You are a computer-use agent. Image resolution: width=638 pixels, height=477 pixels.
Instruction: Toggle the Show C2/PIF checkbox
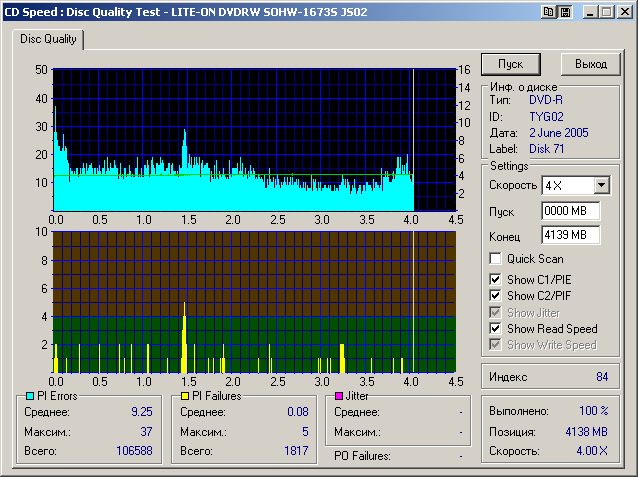tap(495, 296)
